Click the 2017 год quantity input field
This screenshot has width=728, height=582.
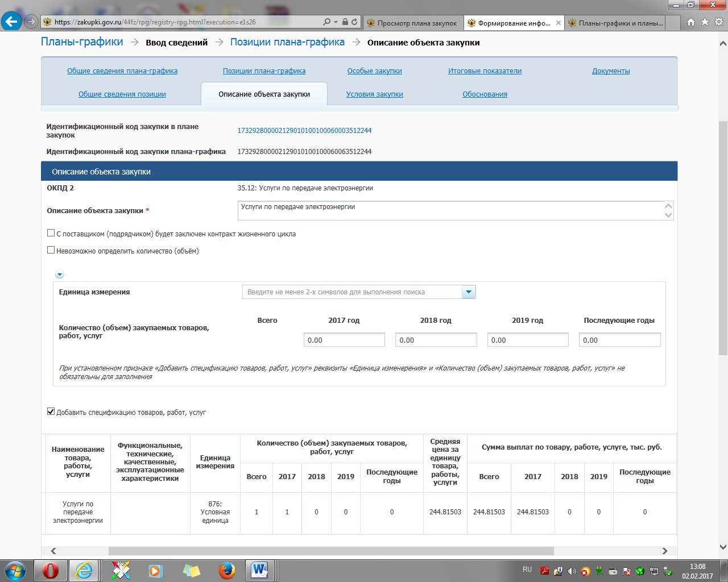pyautogui.click(x=344, y=340)
